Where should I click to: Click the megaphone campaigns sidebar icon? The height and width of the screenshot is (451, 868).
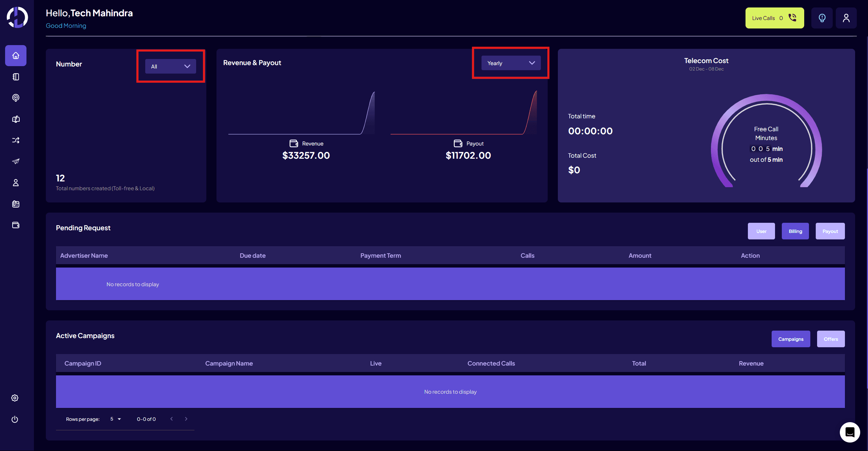(16, 119)
